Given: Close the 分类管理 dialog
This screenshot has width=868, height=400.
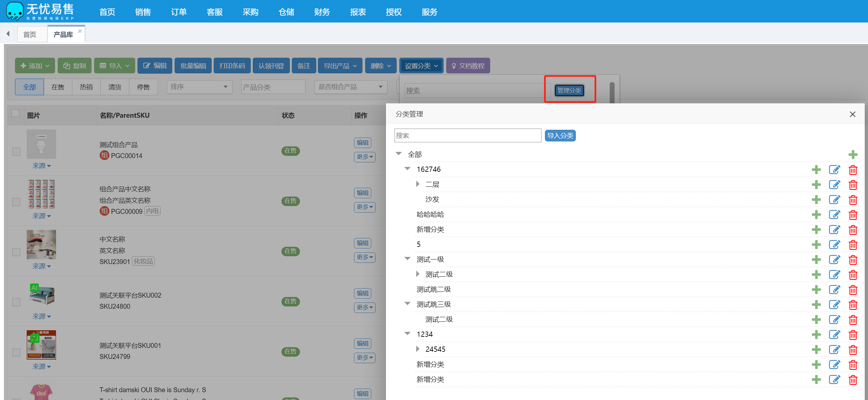Looking at the screenshot, I should coord(852,114).
